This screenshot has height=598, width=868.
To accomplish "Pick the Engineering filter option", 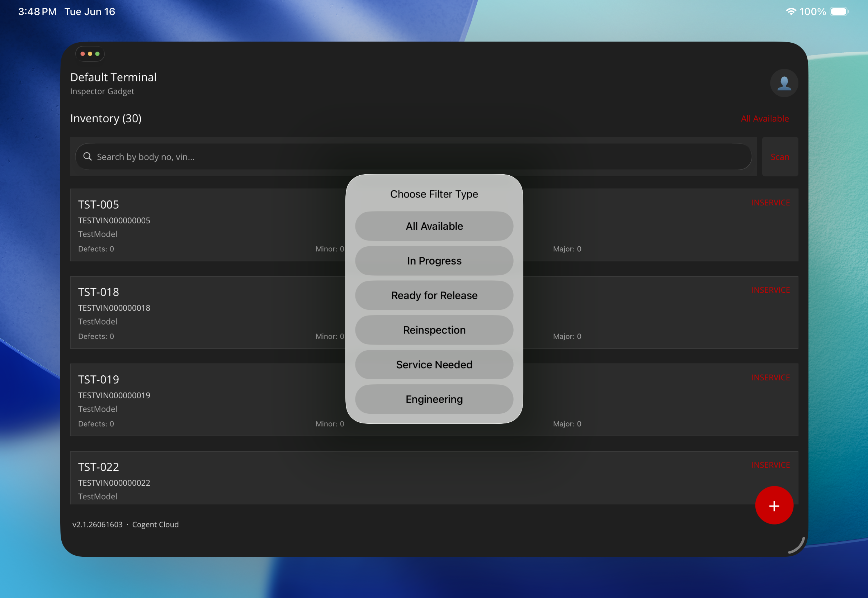I will (434, 399).
